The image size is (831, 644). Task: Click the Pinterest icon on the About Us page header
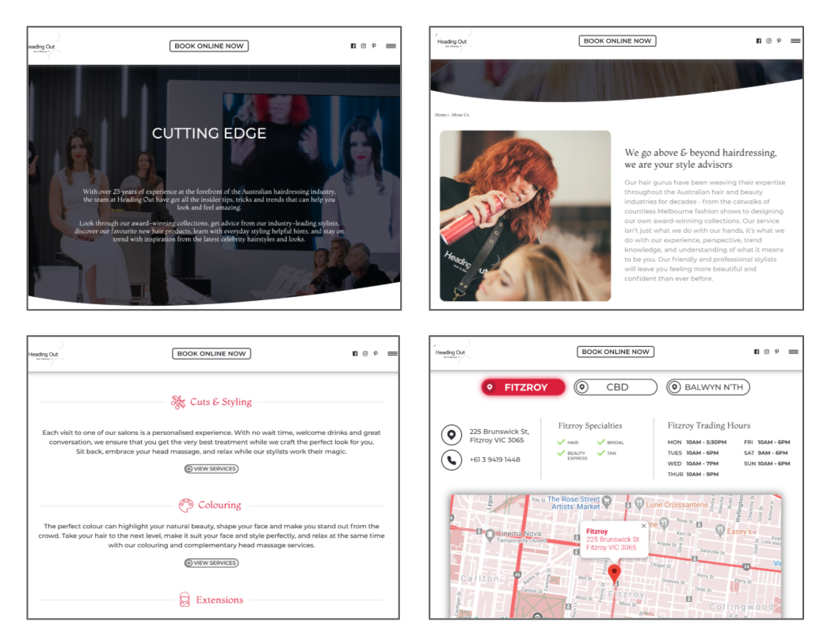[x=779, y=40]
